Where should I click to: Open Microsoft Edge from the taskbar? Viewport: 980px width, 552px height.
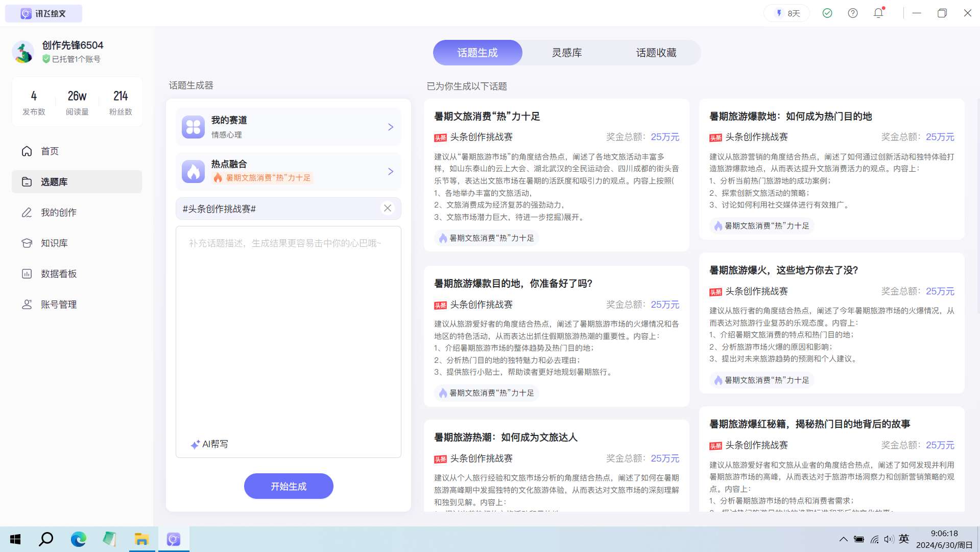click(x=78, y=539)
